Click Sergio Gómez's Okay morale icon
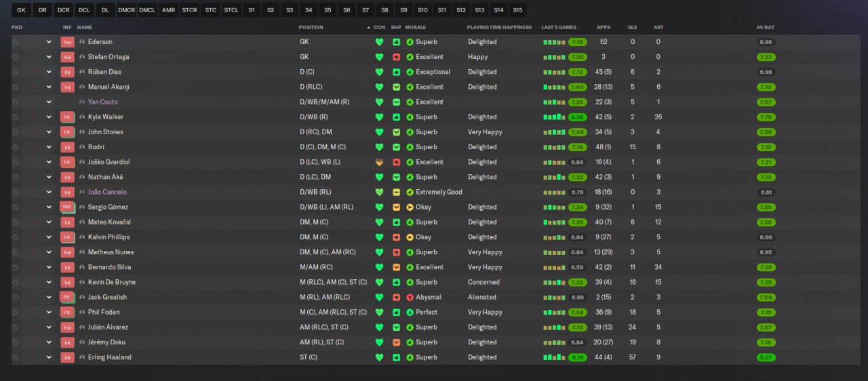 tap(410, 207)
